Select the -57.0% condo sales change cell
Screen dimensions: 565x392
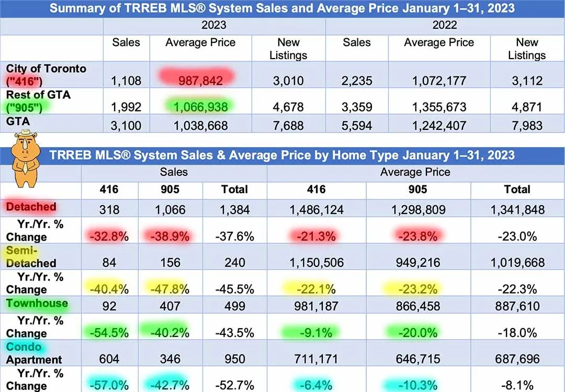(x=108, y=385)
